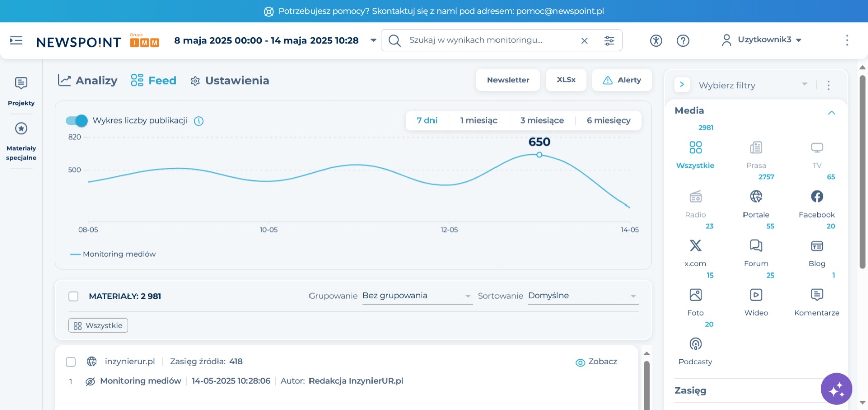The height and width of the screenshot is (410, 868).
Task: Filter media by Forum
Action: (756, 253)
